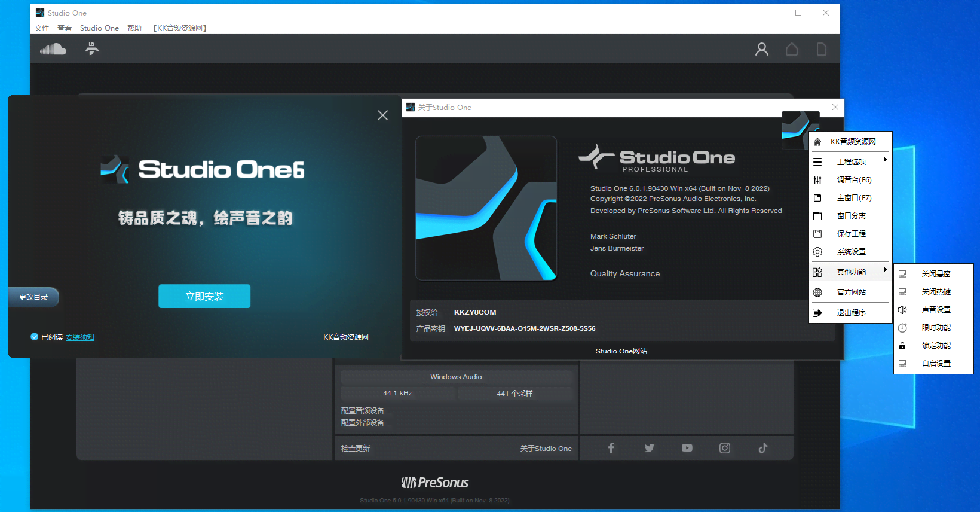Open the 帮助 menu
980x512 pixels.
pyautogui.click(x=134, y=28)
